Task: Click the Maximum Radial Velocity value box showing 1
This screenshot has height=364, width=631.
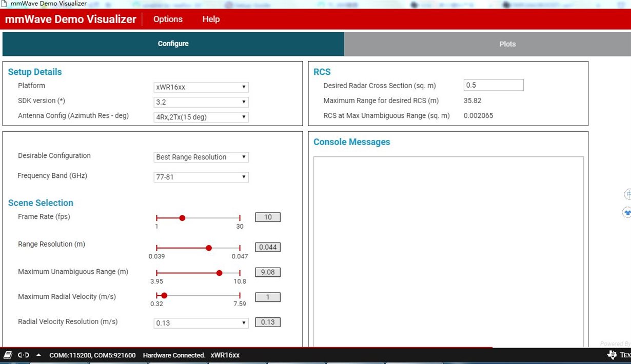Action: (268, 297)
